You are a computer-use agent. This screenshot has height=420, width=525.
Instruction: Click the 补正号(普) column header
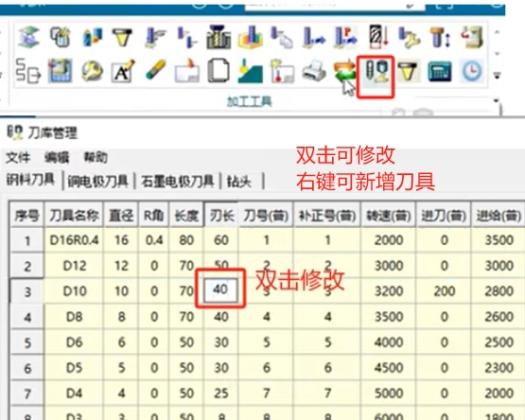pos(327,216)
